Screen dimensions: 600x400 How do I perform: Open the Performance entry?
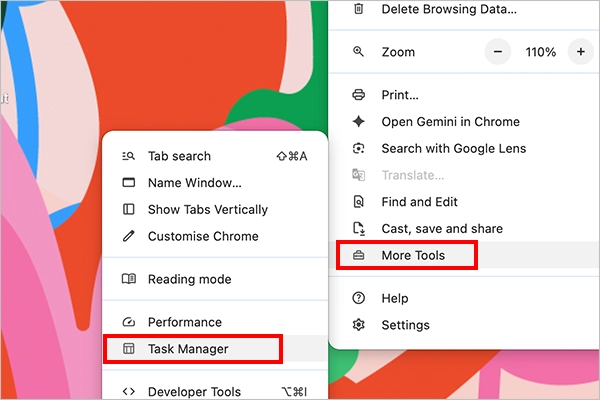(x=215, y=322)
